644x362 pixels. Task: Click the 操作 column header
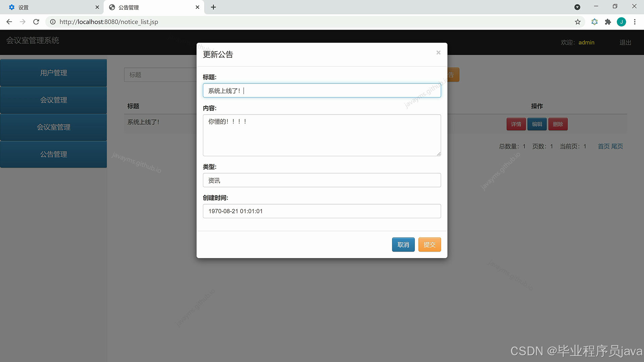coord(537,106)
